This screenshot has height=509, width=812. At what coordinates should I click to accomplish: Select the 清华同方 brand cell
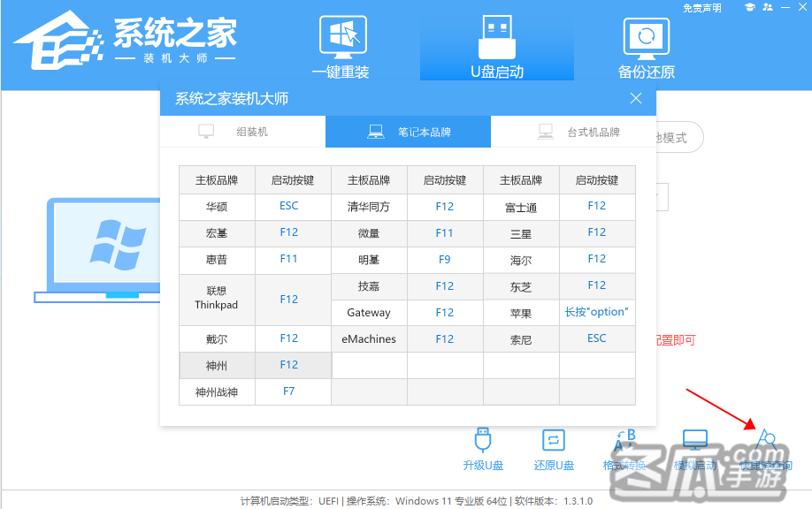point(369,207)
